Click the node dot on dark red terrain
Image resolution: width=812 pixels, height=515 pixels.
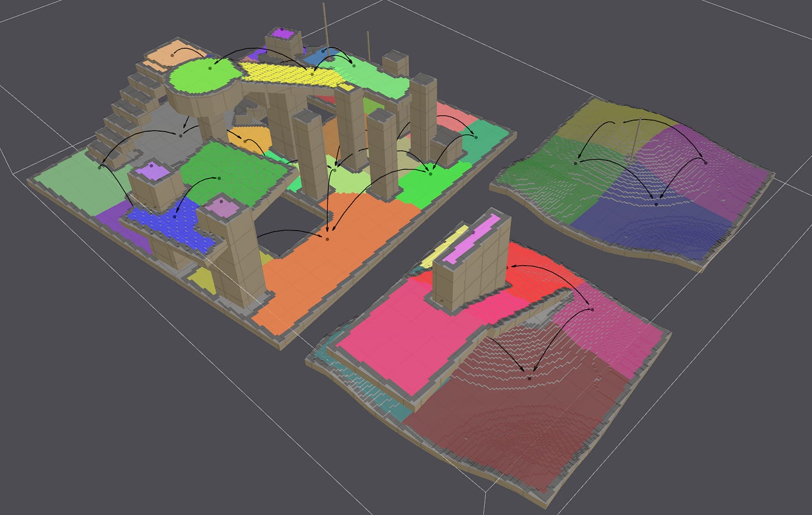point(529,378)
